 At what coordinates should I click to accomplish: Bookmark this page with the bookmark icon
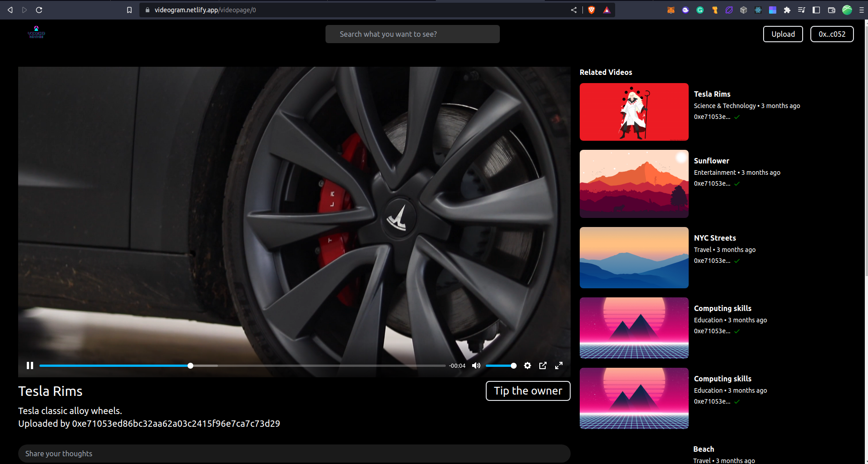129,10
